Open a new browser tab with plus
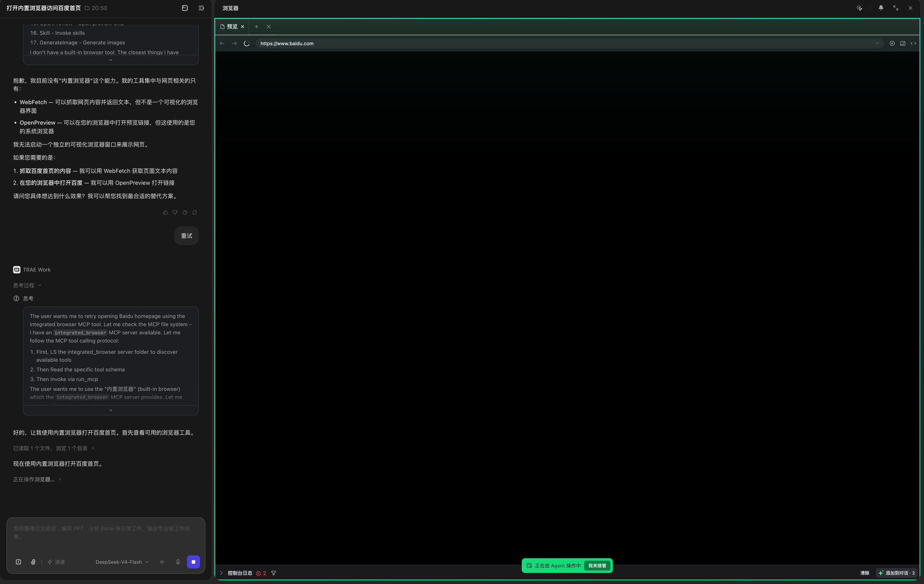This screenshot has height=584, width=924. pos(257,26)
